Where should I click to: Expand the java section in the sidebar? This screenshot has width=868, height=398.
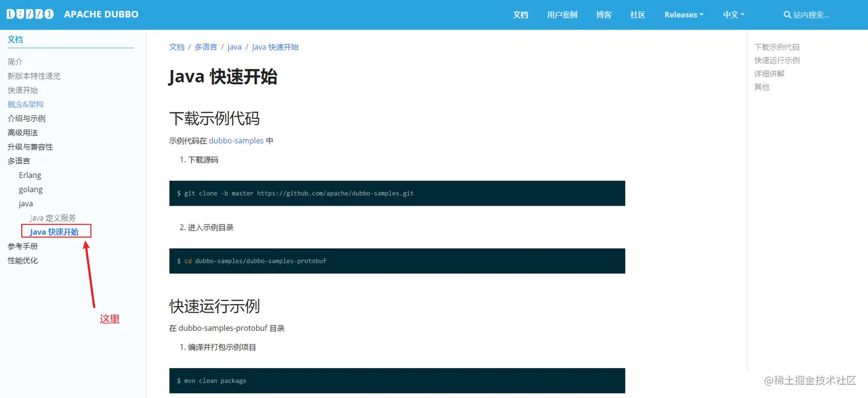coord(25,203)
